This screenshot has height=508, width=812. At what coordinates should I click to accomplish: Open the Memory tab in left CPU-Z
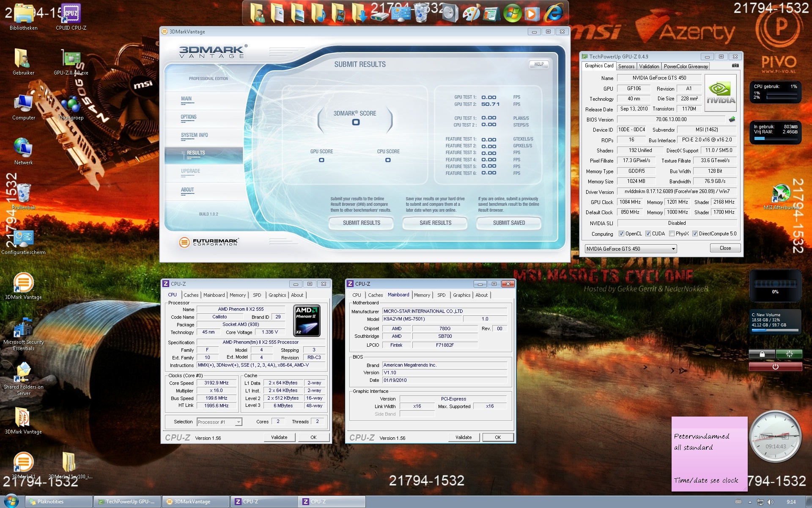click(x=237, y=295)
